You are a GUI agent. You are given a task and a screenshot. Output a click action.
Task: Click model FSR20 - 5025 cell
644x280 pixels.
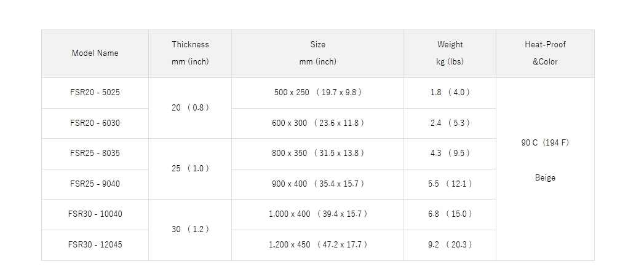tap(95, 93)
